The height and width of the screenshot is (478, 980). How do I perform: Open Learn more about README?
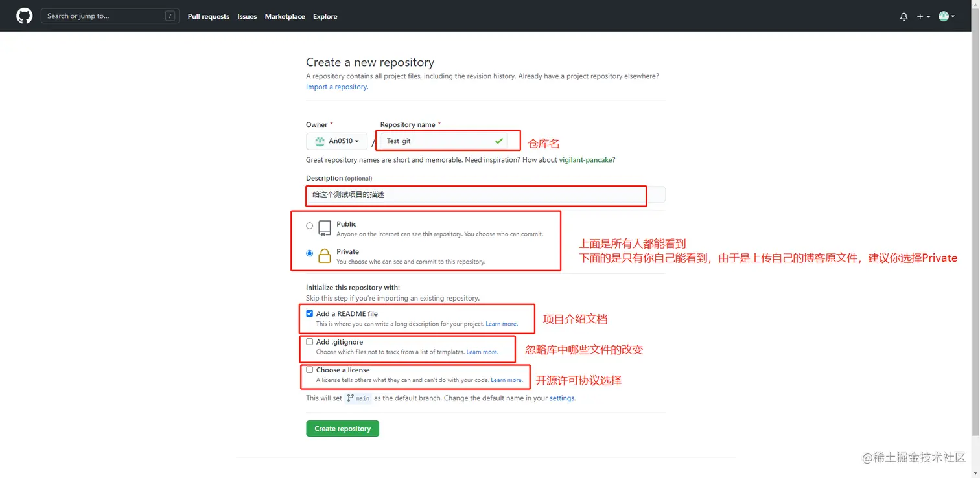click(502, 324)
